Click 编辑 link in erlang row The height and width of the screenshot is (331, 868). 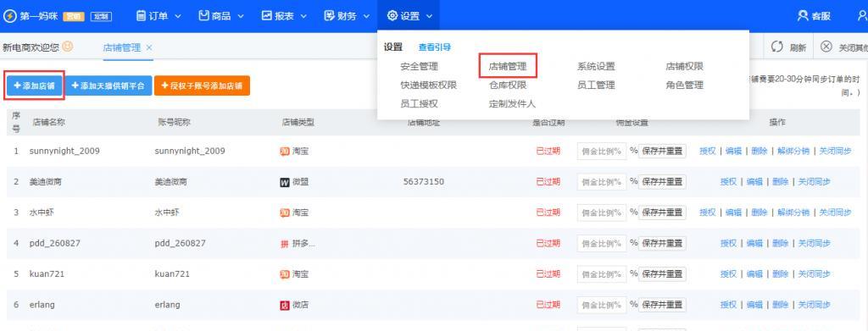pos(754,305)
